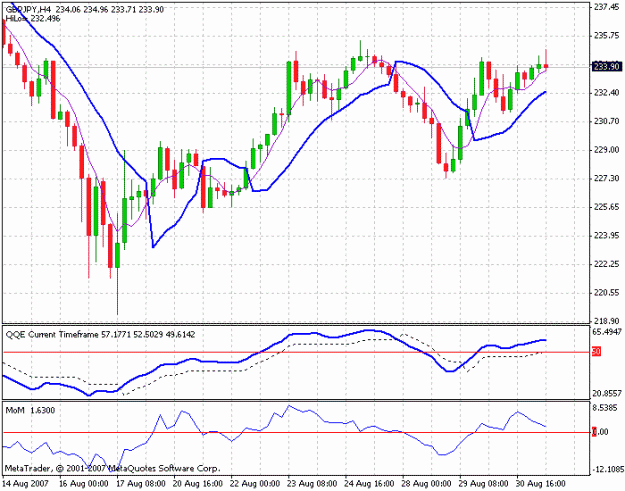The width and height of the screenshot is (625, 491).
Task: Click the 17 Aug 08:00 time label
Action: [x=141, y=484]
